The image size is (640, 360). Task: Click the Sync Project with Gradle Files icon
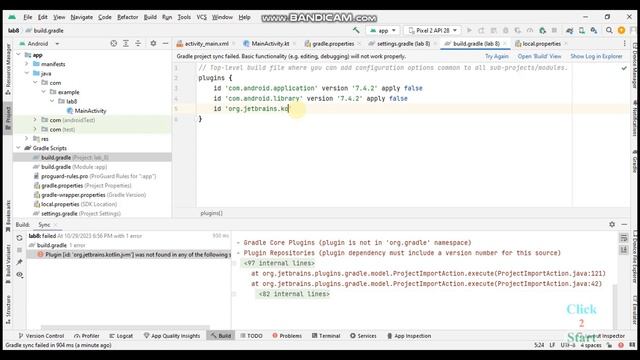(570, 31)
